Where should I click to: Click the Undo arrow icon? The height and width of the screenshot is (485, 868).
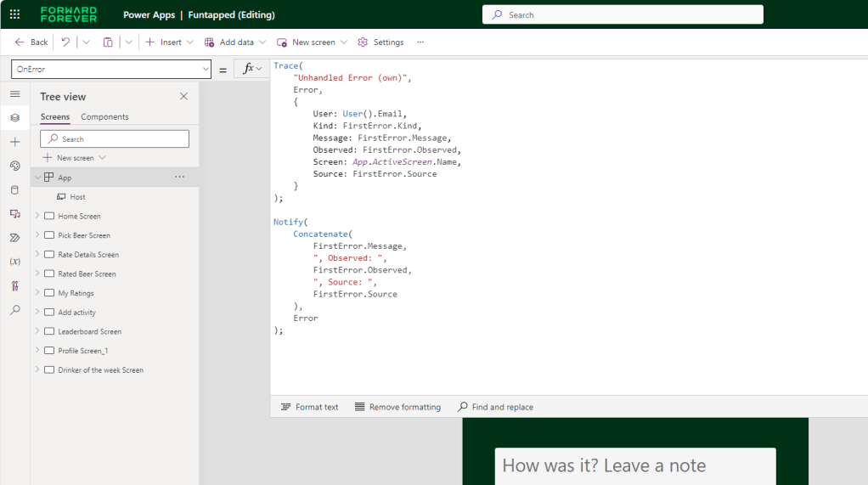[65, 42]
